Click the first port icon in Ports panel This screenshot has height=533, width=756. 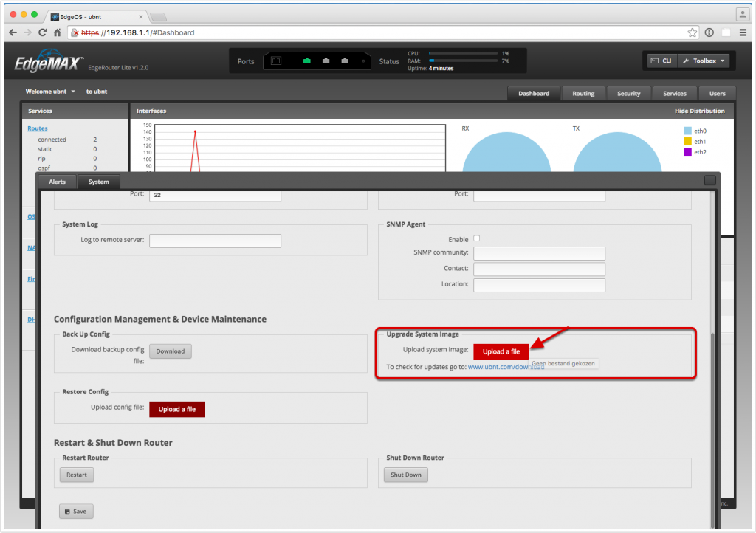pos(276,61)
